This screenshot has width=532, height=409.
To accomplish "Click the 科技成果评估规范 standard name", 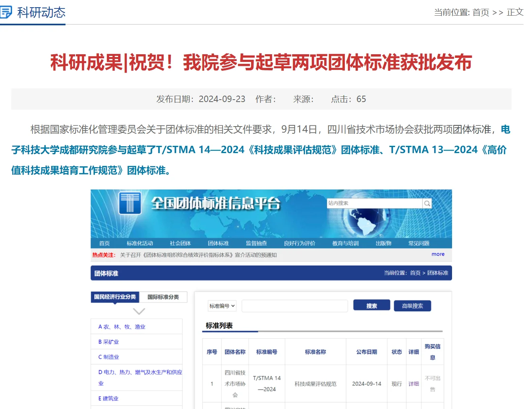I will pyautogui.click(x=315, y=384).
